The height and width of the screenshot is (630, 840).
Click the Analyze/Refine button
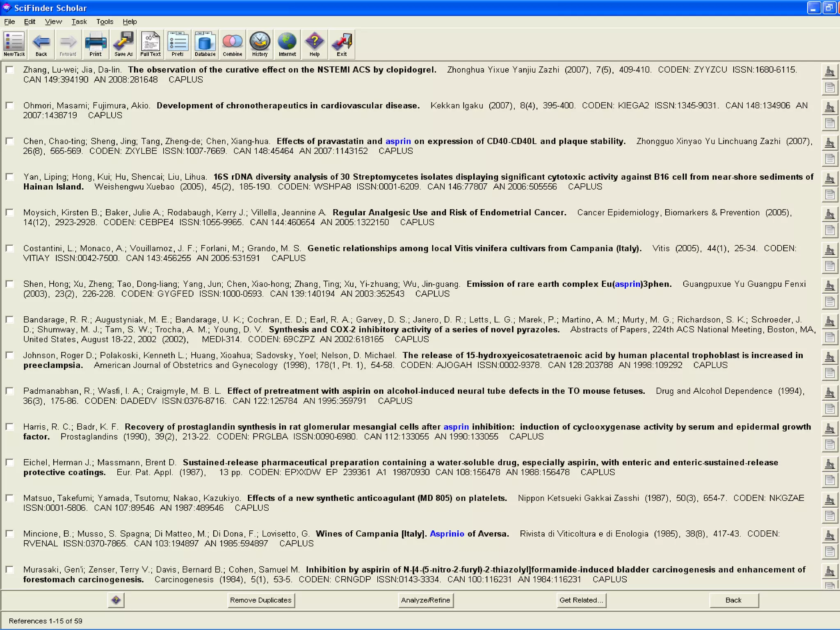coord(425,600)
